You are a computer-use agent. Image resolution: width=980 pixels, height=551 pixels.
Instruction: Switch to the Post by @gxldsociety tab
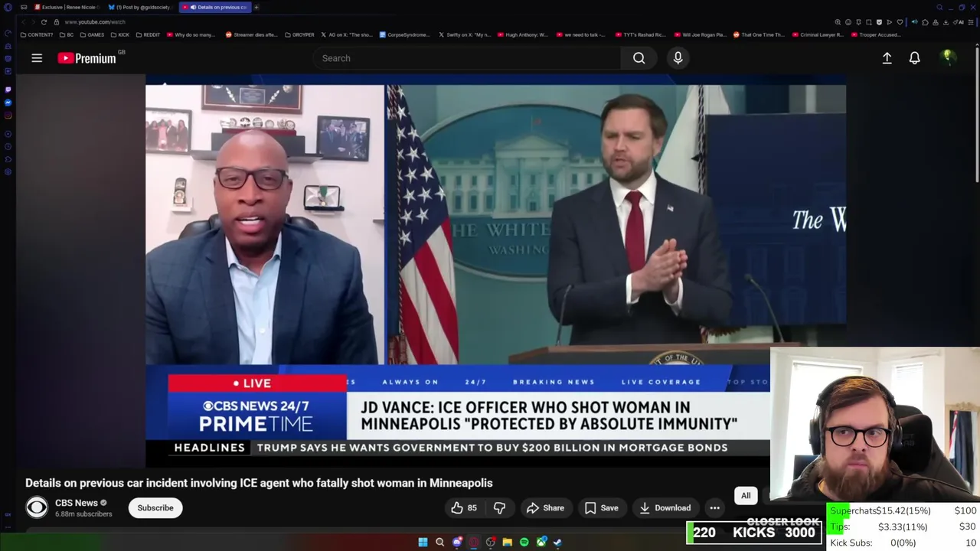point(139,7)
